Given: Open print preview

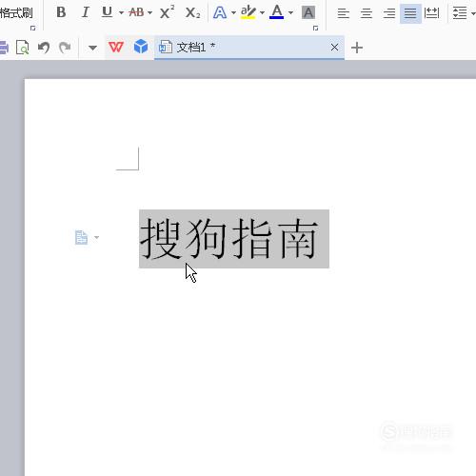Looking at the screenshot, I should (x=22, y=48).
